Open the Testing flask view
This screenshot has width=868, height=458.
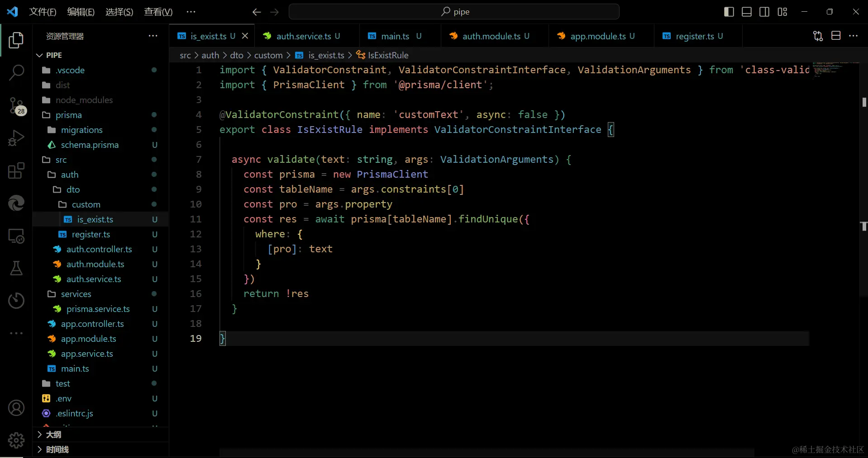point(16,268)
